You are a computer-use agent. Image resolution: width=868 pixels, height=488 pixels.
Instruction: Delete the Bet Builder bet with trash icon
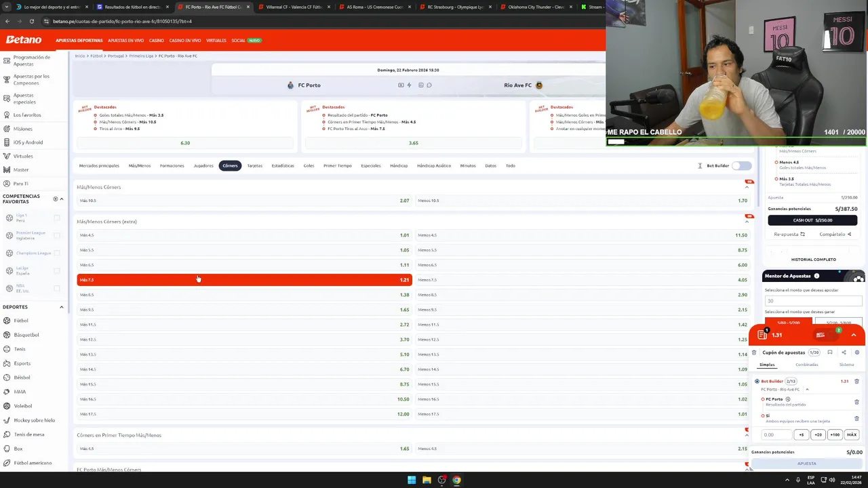(856, 382)
